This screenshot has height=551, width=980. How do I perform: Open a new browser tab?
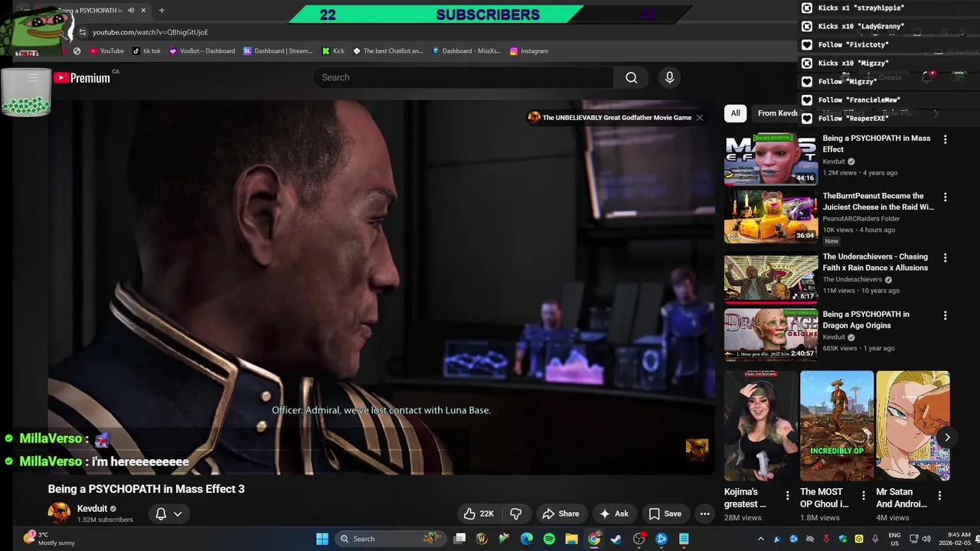(x=162, y=11)
